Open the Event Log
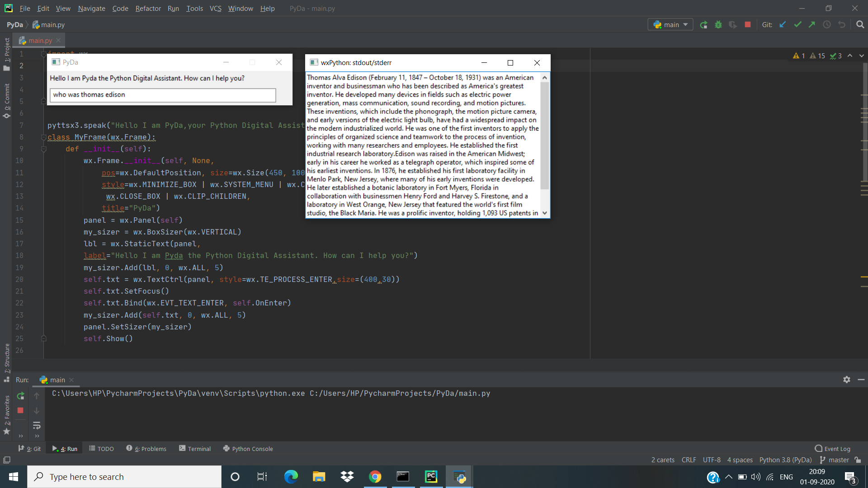The width and height of the screenshot is (868, 488). click(832, 449)
